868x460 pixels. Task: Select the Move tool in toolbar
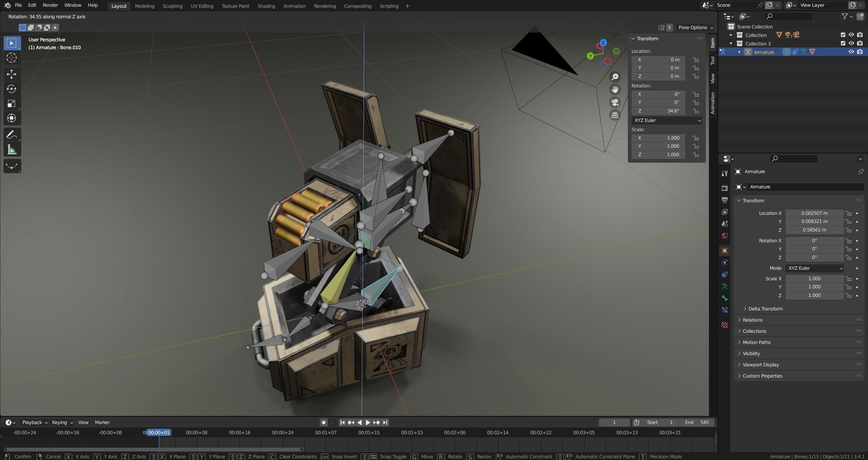point(12,74)
